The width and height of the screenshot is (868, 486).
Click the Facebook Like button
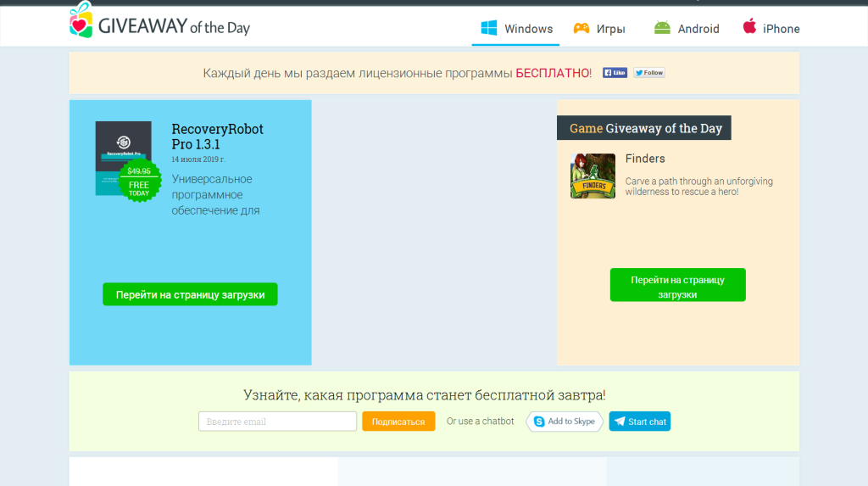[x=615, y=73]
